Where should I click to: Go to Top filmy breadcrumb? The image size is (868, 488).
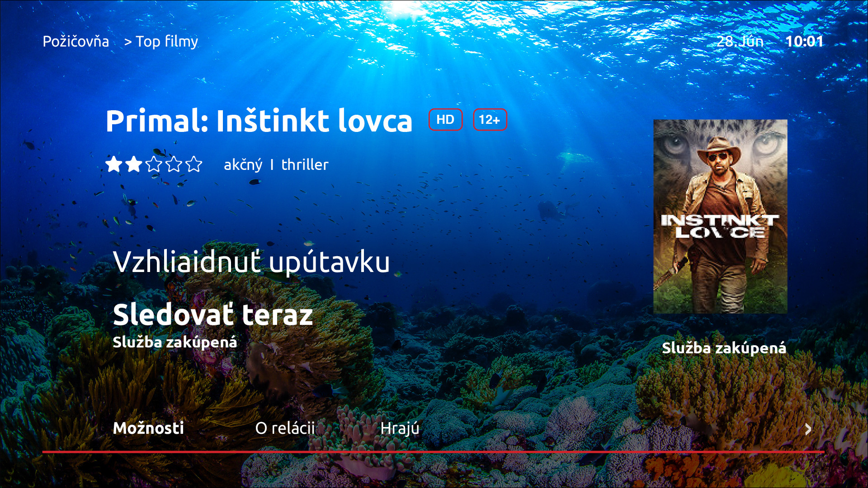point(167,42)
